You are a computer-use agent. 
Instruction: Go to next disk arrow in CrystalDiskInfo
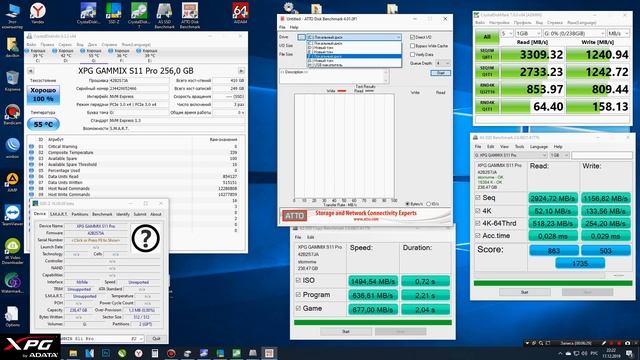pos(241,71)
